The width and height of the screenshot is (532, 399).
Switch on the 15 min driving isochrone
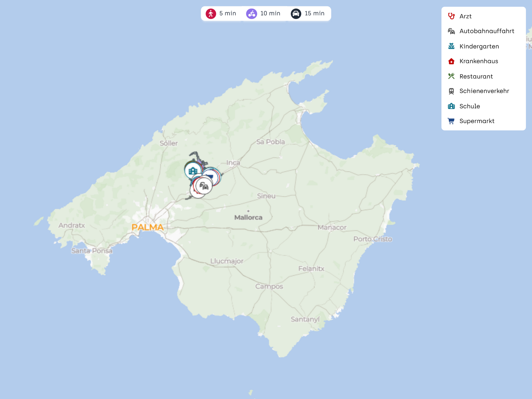coord(308,14)
